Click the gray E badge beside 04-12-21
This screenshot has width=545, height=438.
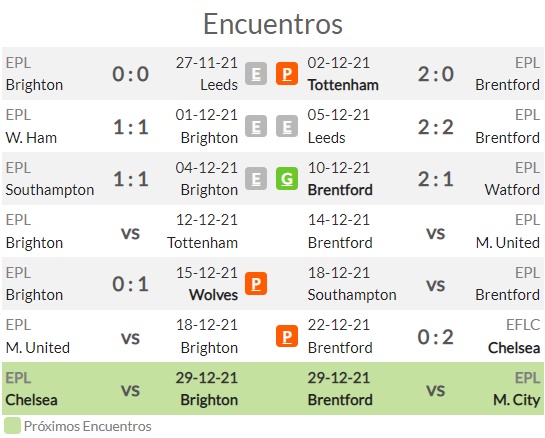pos(256,179)
